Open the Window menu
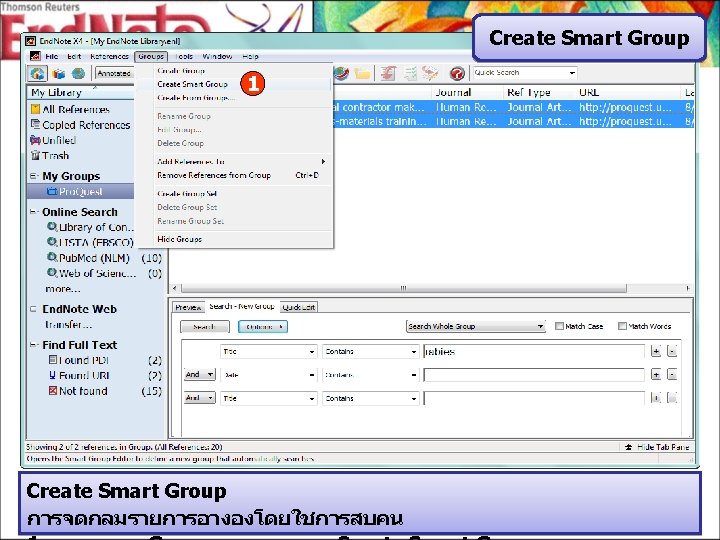720x540 pixels. (217, 56)
